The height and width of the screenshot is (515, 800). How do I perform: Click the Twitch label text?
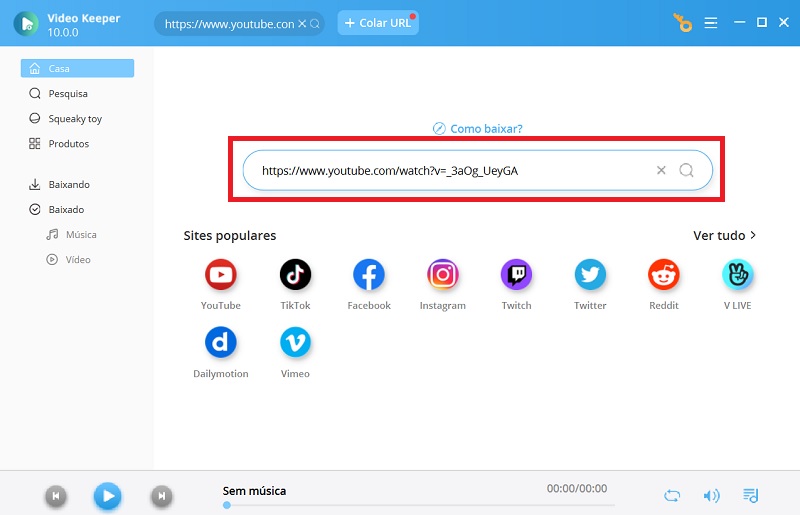click(x=516, y=305)
